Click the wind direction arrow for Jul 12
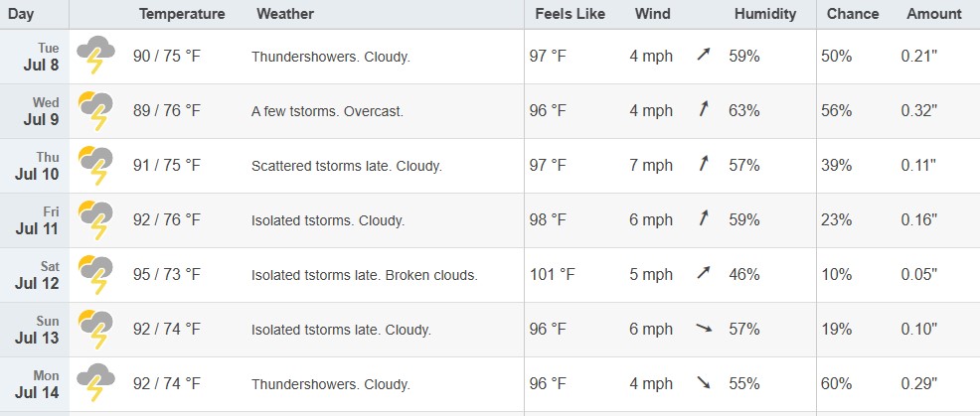This screenshot has height=416, width=980. tap(704, 274)
